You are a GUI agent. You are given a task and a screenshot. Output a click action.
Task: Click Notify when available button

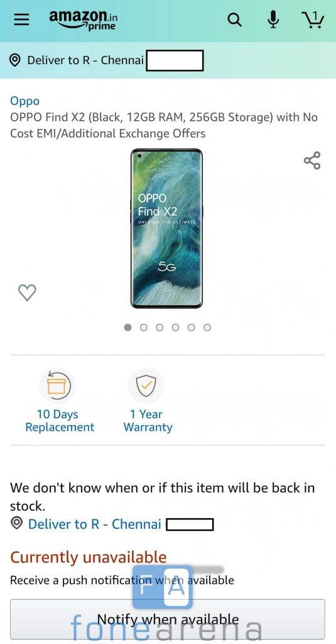coord(168,619)
